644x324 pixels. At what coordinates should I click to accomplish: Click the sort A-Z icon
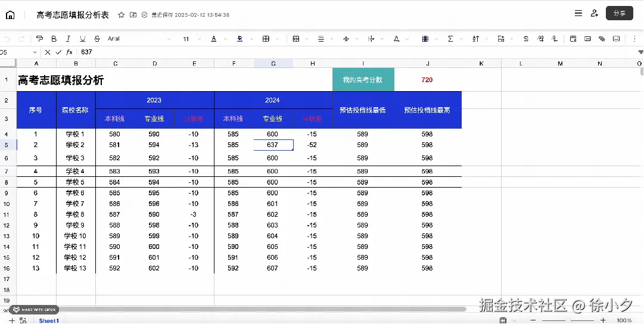coord(475,39)
